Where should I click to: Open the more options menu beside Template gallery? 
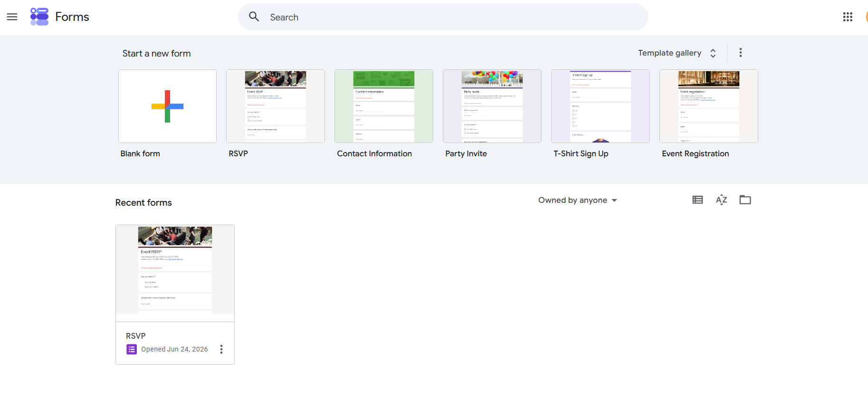tap(740, 53)
